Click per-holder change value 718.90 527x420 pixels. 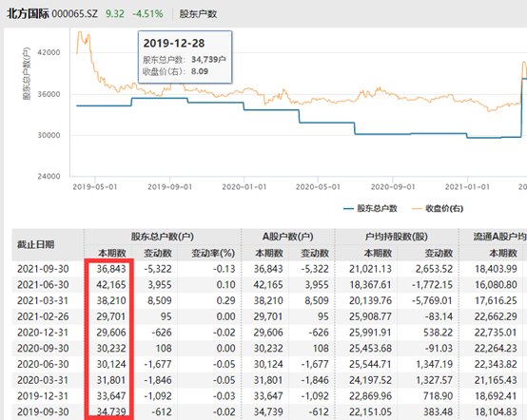click(438, 395)
